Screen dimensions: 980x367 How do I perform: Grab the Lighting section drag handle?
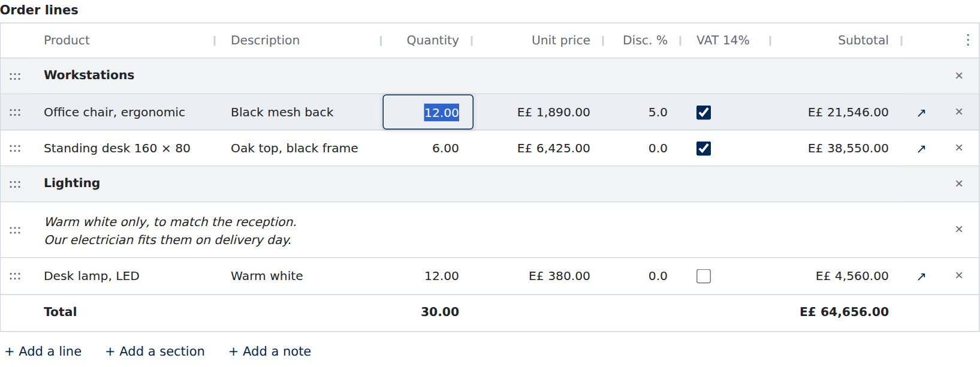pos(15,184)
